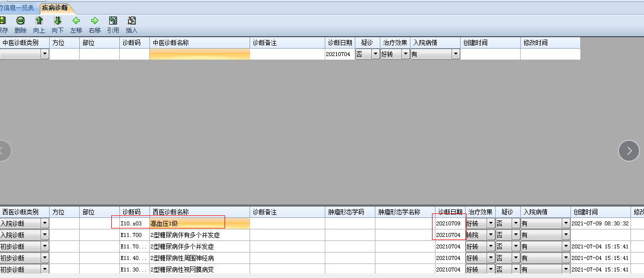Open 初步诊断 dropdown for 视网膜病变 row
644x278 pixels.
click(x=45, y=269)
